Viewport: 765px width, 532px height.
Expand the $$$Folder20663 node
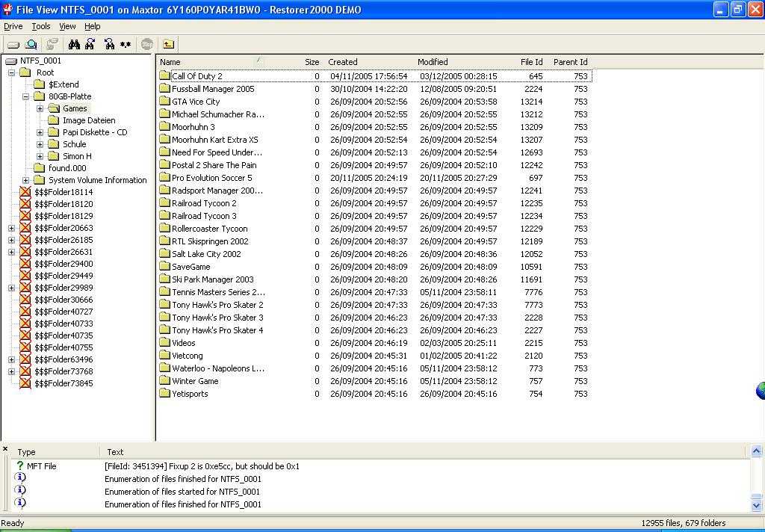click(x=11, y=228)
